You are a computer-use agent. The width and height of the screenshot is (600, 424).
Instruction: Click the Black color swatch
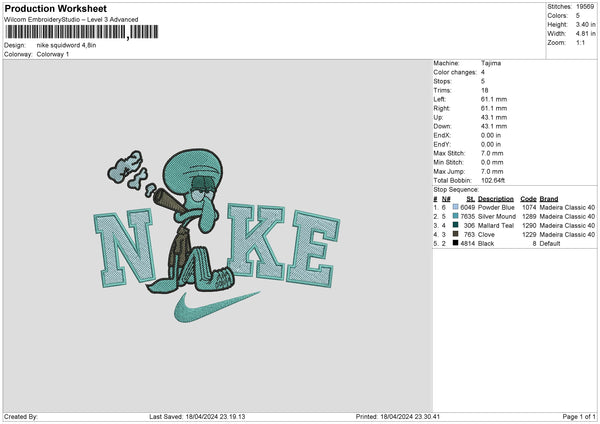(455, 243)
